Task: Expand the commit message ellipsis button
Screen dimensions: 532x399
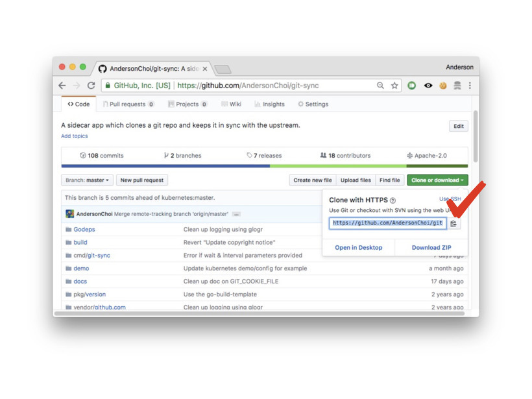Action: coord(237,214)
